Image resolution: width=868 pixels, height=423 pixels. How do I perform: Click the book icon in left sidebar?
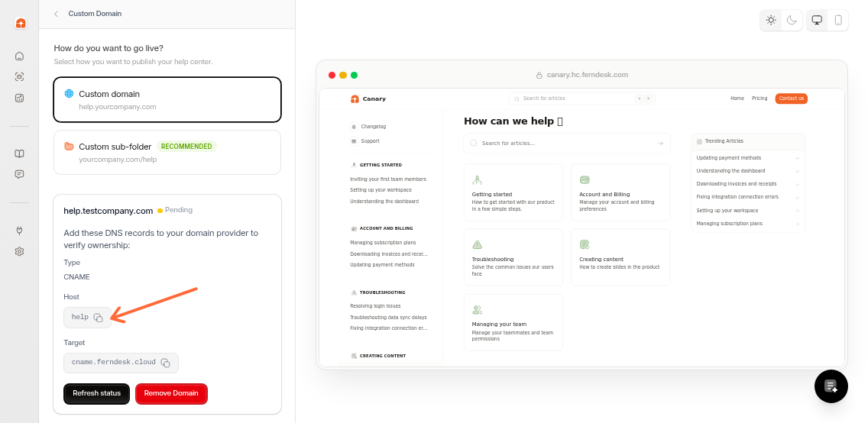tap(20, 153)
